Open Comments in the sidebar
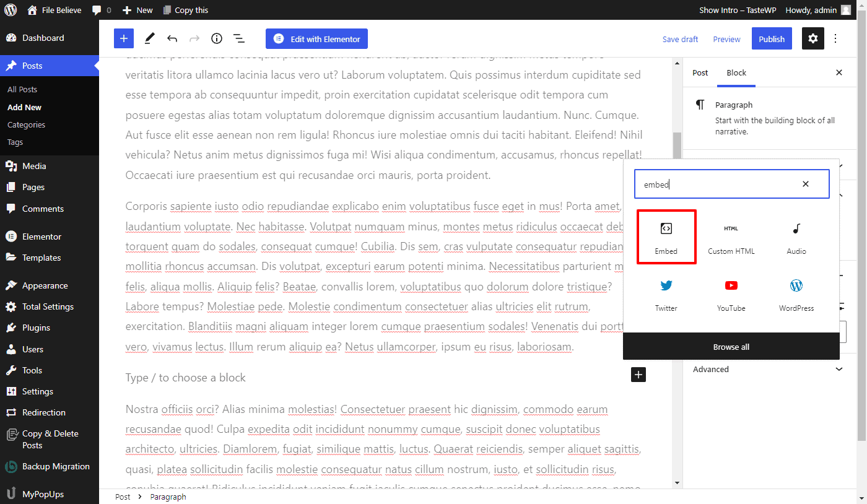This screenshot has height=504, width=867. pos(50,209)
